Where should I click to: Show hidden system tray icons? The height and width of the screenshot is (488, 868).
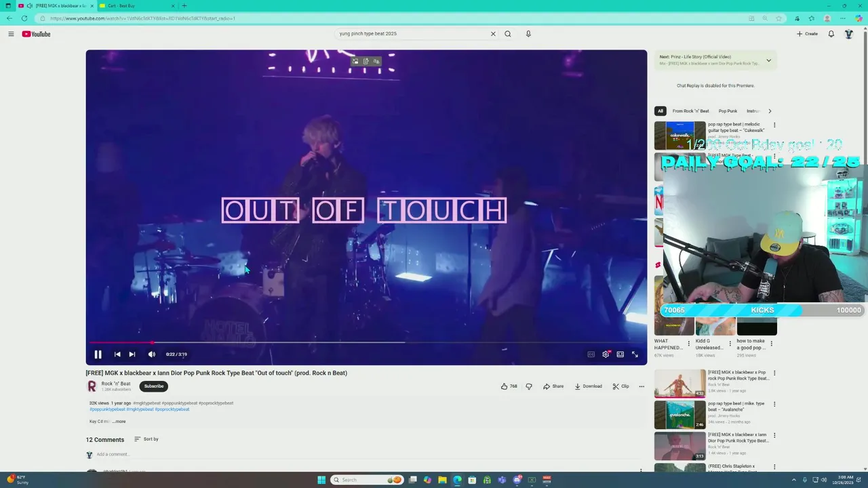click(795, 480)
